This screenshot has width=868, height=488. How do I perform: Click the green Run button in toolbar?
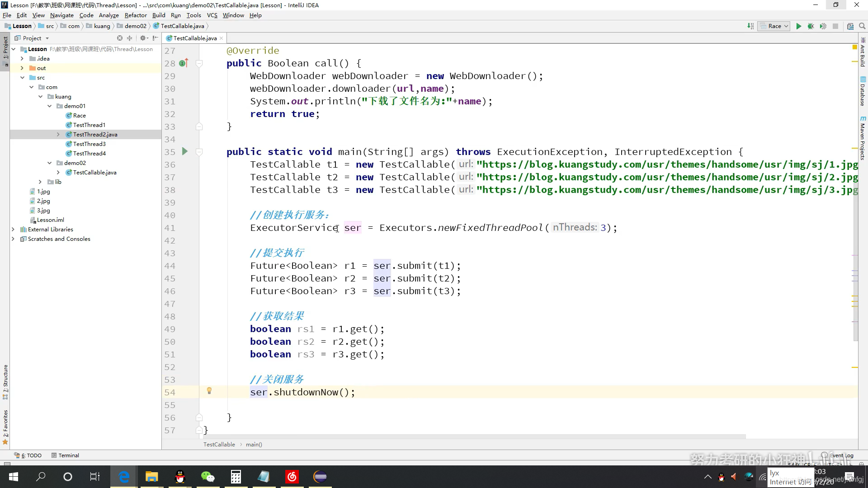click(799, 26)
